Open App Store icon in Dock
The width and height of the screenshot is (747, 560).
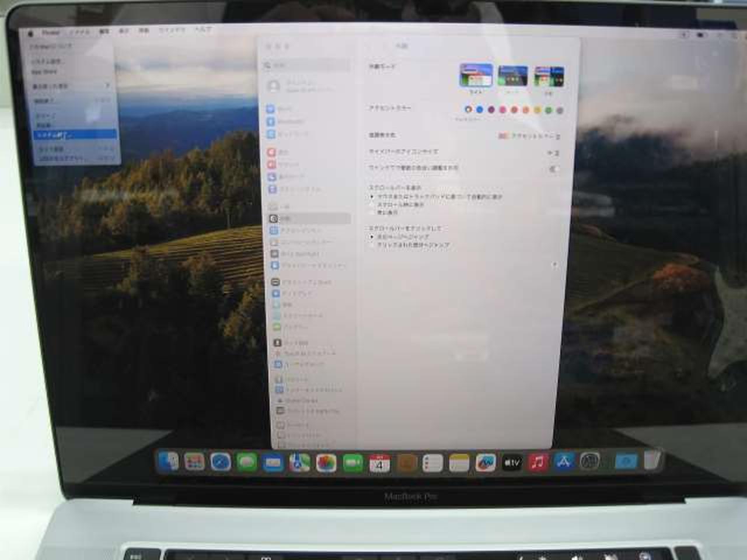[x=564, y=462]
